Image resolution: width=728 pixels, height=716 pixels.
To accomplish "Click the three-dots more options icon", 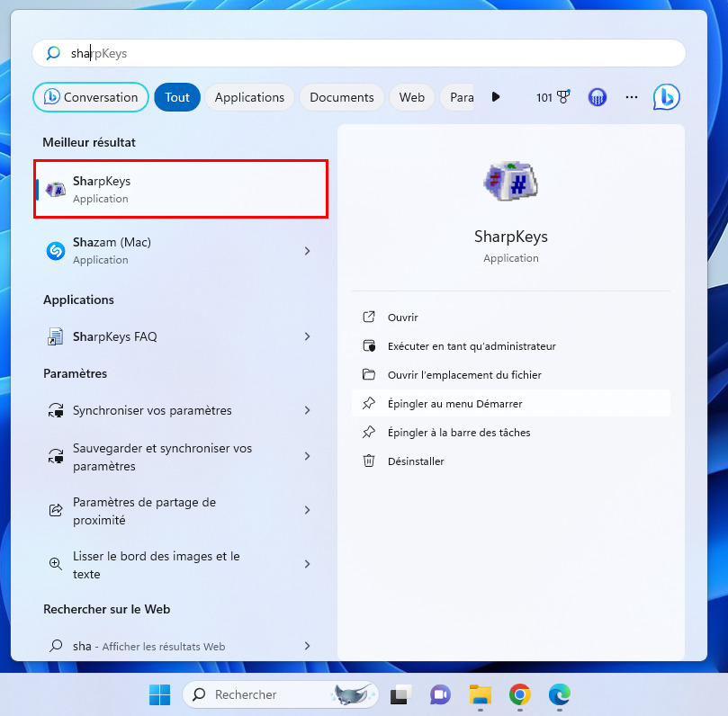I will click(x=632, y=97).
